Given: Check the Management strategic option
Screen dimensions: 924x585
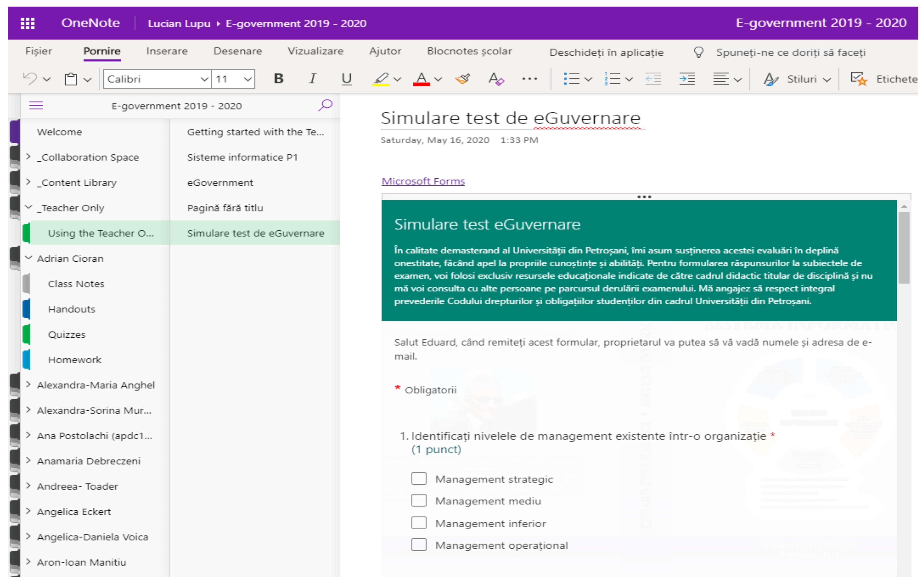Looking at the screenshot, I should pyautogui.click(x=419, y=479).
